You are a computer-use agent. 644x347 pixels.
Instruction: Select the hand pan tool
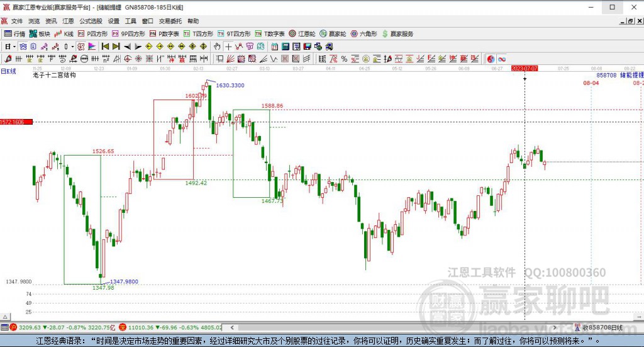[x=217, y=47]
